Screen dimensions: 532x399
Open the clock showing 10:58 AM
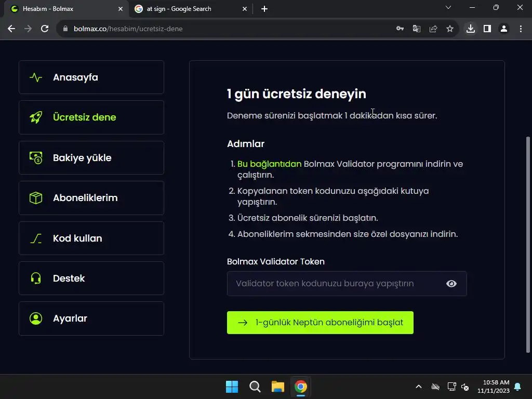coord(494,387)
